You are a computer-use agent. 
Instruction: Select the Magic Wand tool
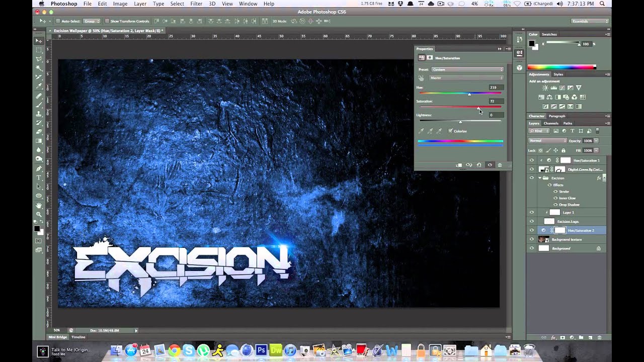(x=39, y=68)
